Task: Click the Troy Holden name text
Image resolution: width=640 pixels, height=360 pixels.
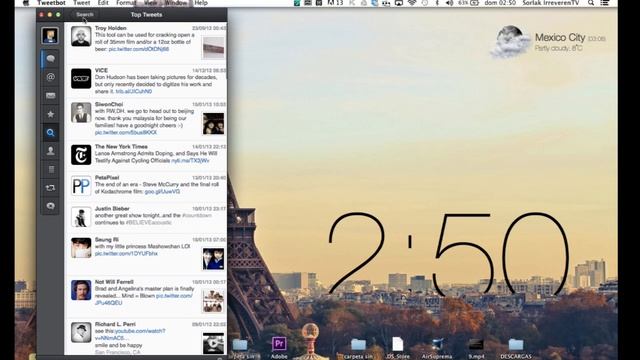Action: pos(111,28)
